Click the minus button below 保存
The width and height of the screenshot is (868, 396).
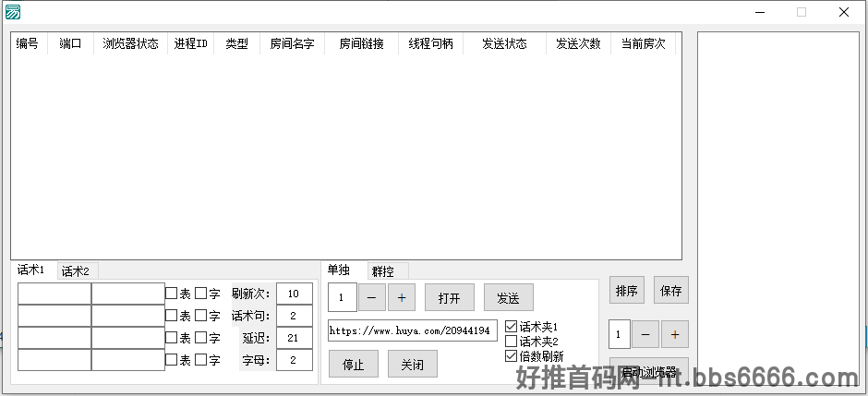[x=645, y=334]
